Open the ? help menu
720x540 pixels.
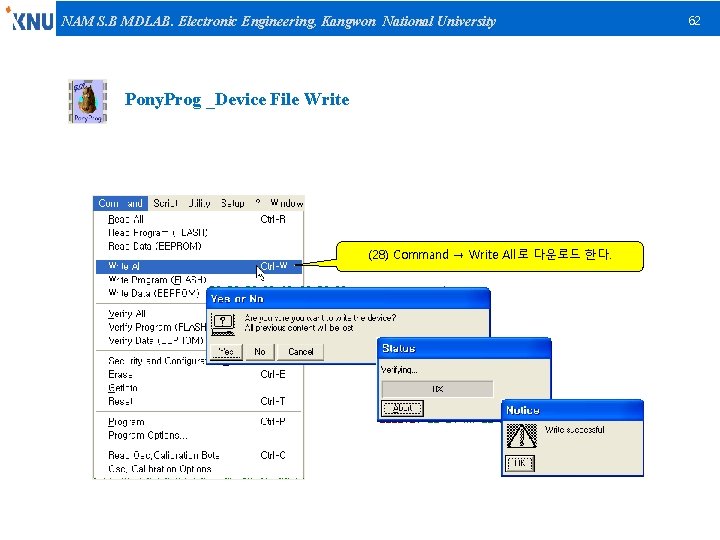tap(258, 202)
